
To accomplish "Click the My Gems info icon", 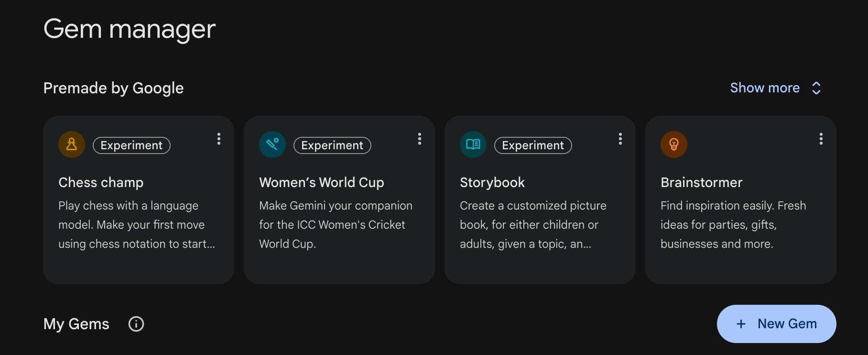I will click(136, 324).
